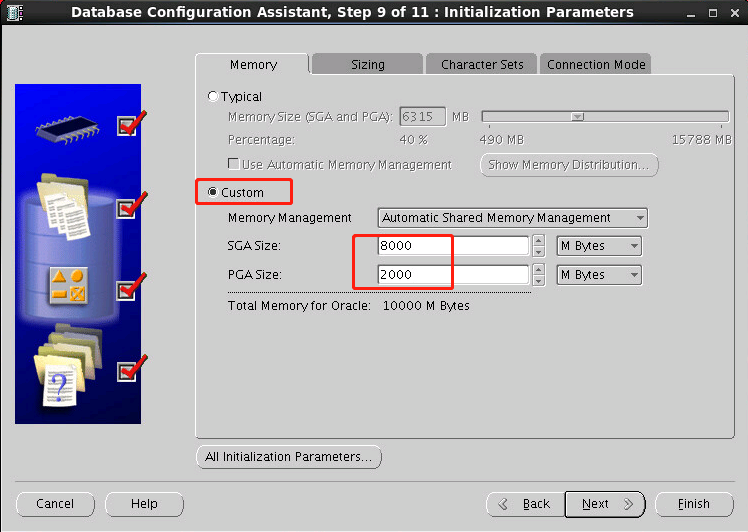This screenshot has height=532, width=748.
Task: Click into the PGA Size field
Action: click(453, 275)
